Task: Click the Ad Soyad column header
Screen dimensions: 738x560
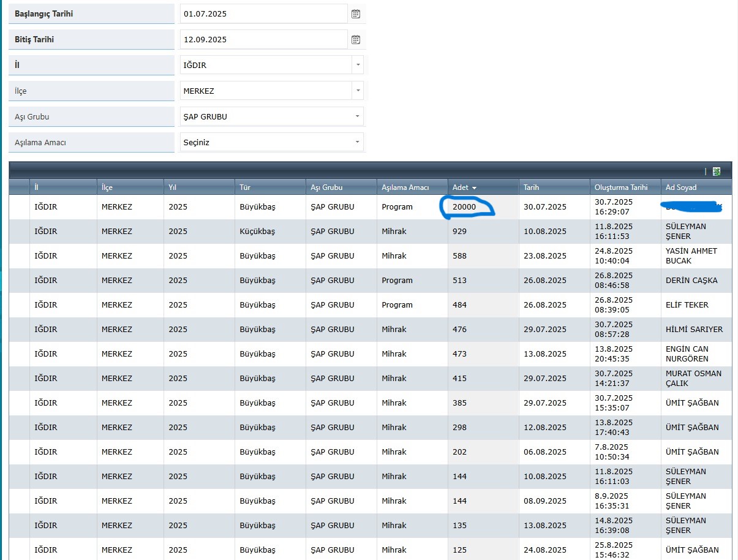Action: click(x=681, y=187)
